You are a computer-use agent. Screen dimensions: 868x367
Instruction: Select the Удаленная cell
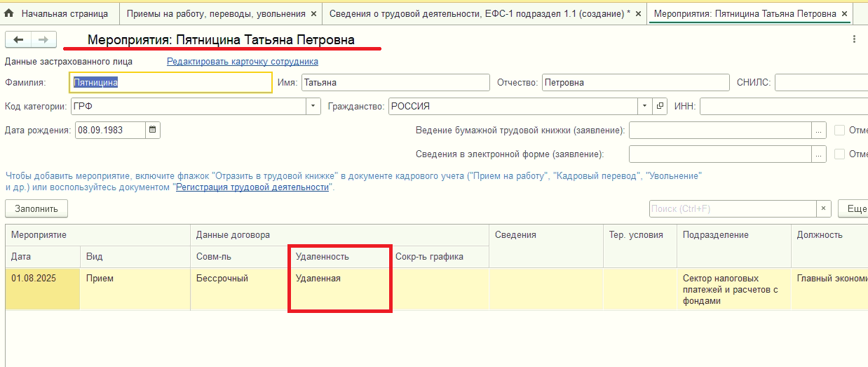[x=340, y=289]
